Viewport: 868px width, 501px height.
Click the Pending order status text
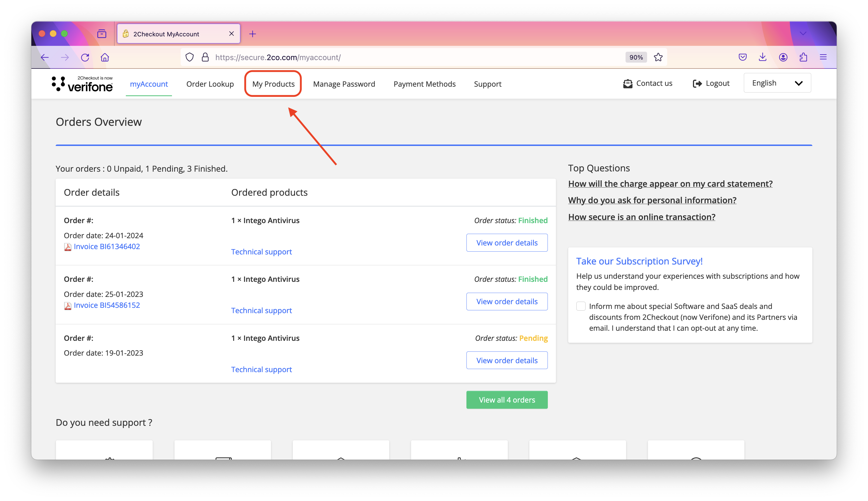pos(533,338)
